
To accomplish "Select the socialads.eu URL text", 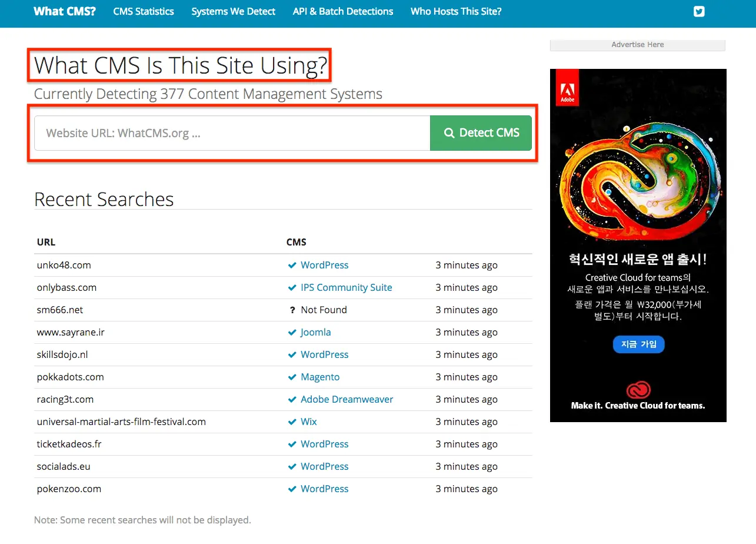I will tap(64, 466).
